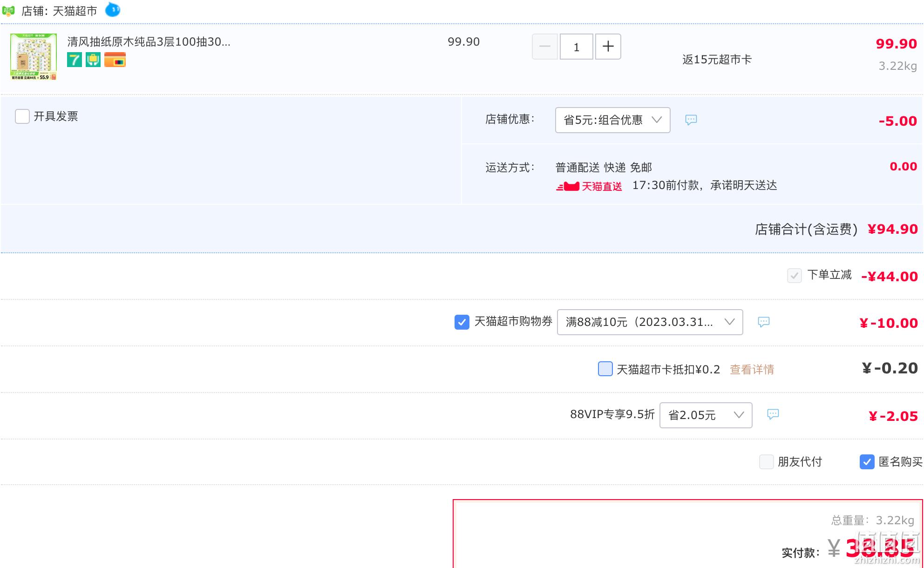Click the green shield guarantee badge
The image size is (924, 568).
tap(93, 60)
